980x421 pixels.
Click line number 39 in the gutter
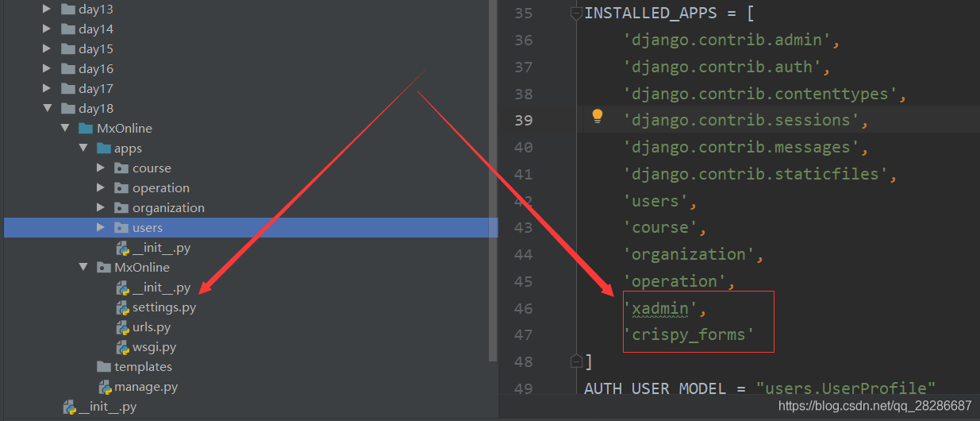[524, 121]
